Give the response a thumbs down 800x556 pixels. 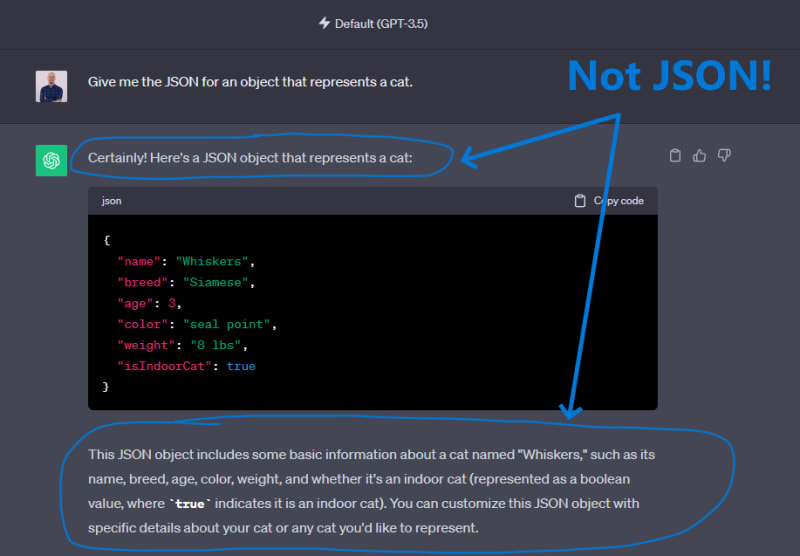point(725,155)
